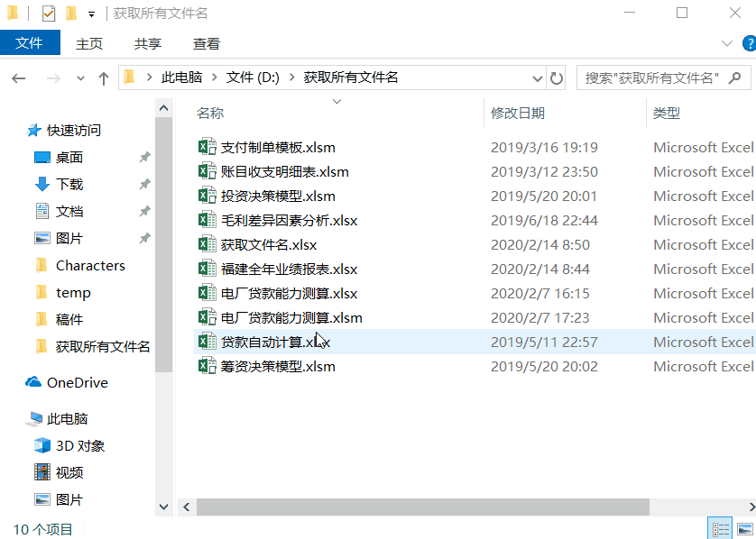This screenshot has height=539, width=756.
Task: Open 图片 under quick access
Action: click(x=69, y=239)
